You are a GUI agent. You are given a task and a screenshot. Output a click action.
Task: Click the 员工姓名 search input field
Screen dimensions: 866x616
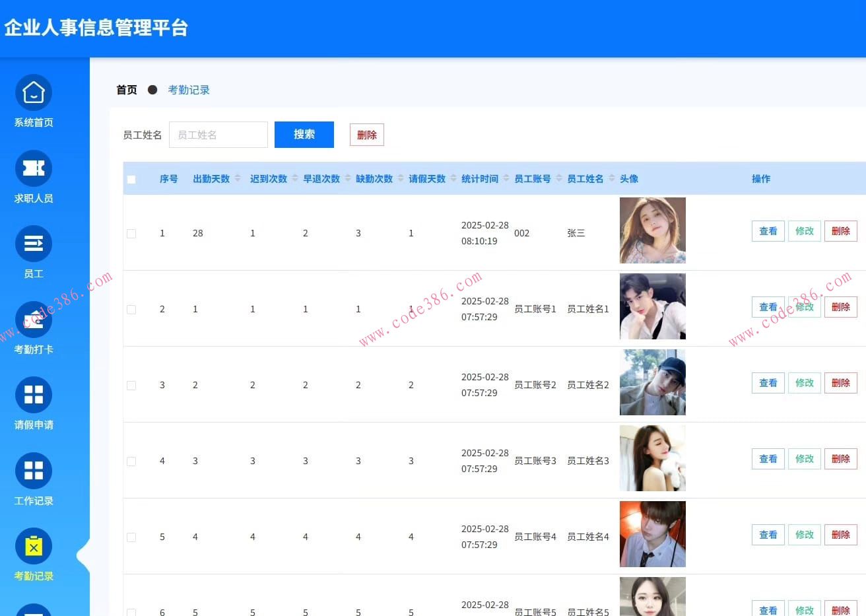pyautogui.click(x=218, y=135)
